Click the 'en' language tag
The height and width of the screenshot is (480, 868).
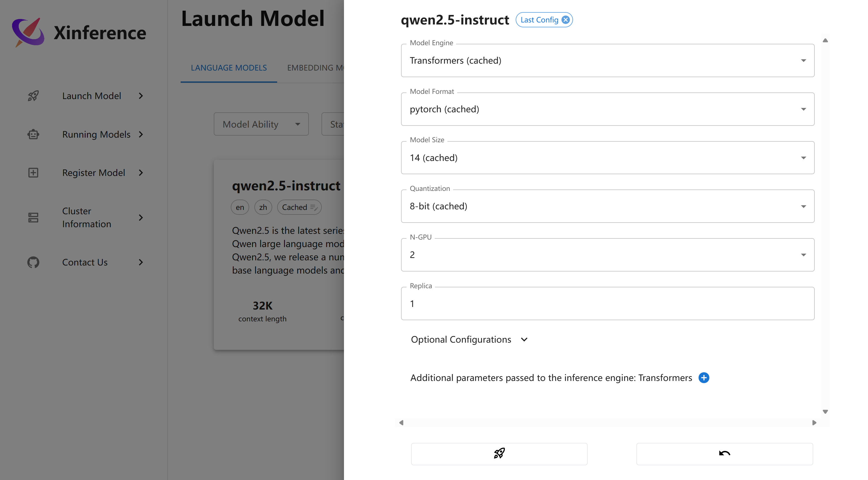tap(240, 208)
